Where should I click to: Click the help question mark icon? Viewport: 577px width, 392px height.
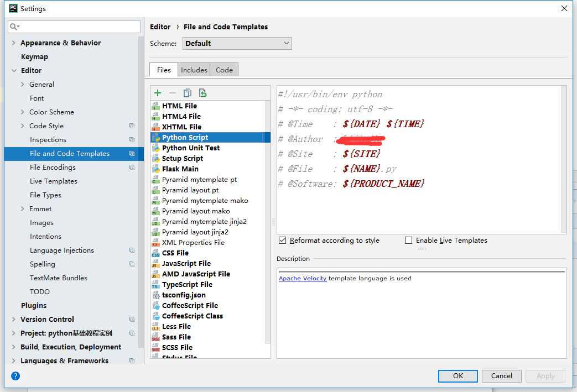point(15,376)
